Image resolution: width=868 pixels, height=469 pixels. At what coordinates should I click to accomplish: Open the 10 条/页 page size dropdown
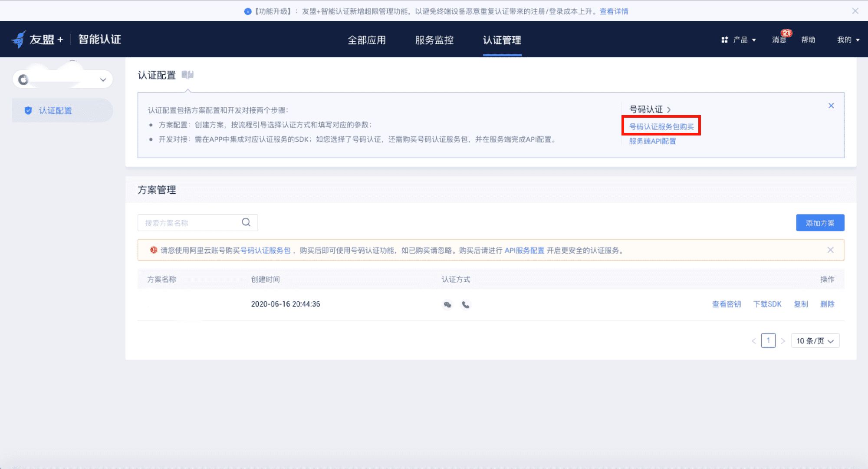(x=815, y=341)
